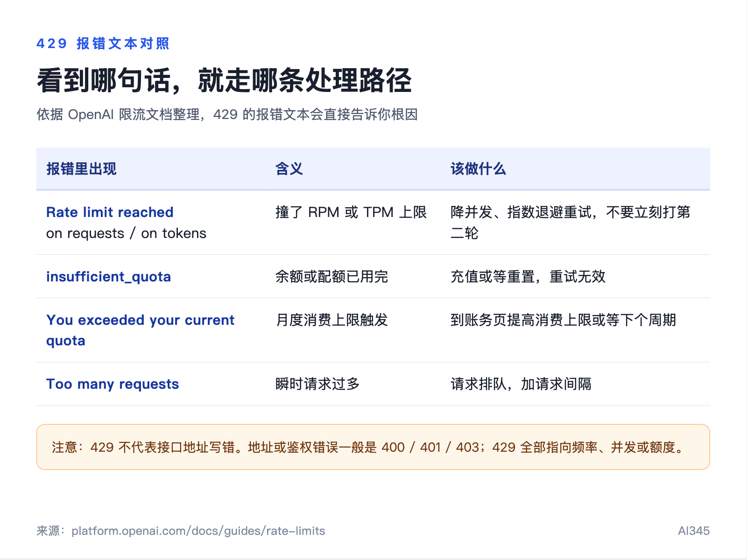The image size is (747, 560).
Task: Click the "该做什么" column header
Action: point(478,168)
